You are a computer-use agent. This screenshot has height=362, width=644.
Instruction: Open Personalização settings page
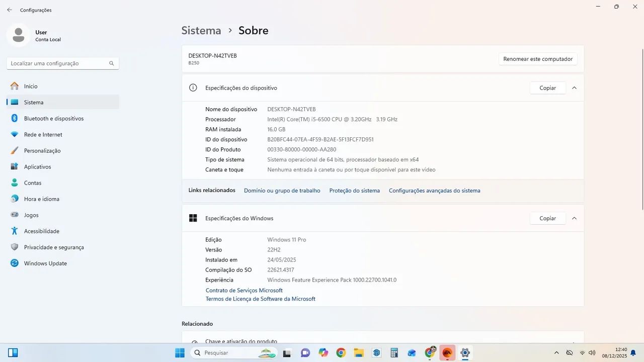[x=42, y=151]
